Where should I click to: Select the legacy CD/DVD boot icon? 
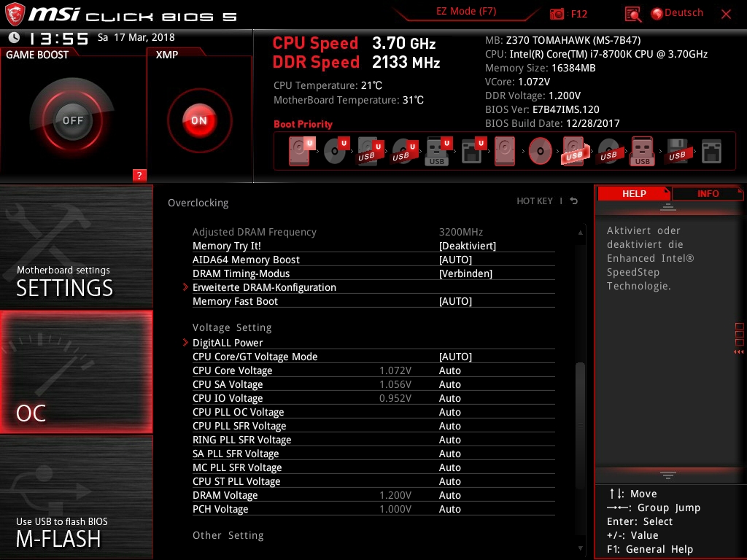coord(541,151)
